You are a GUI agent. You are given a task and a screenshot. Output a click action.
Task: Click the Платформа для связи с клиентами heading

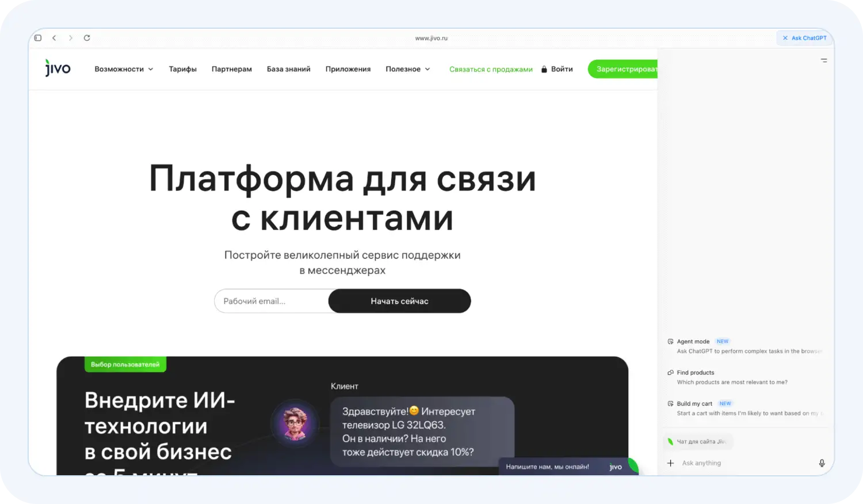point(342,198)
